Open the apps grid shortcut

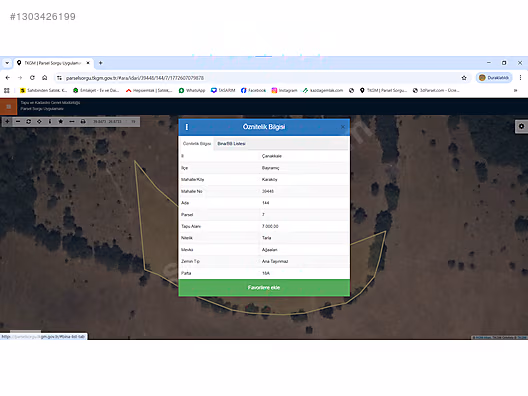tap(7, 90)
